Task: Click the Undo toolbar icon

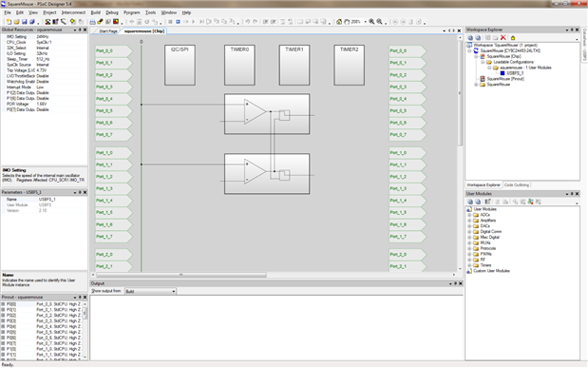Action: coord(248,22)
